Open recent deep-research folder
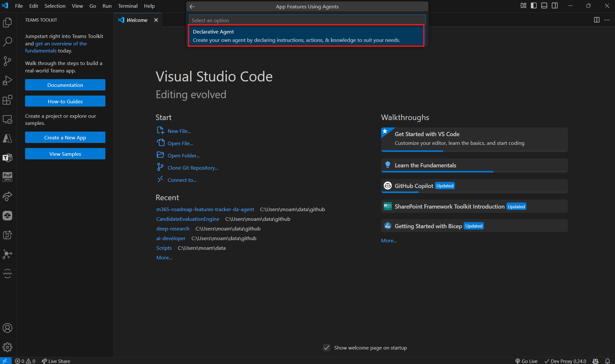The width and height of the screenshot is (615, 364). [173, 229]
